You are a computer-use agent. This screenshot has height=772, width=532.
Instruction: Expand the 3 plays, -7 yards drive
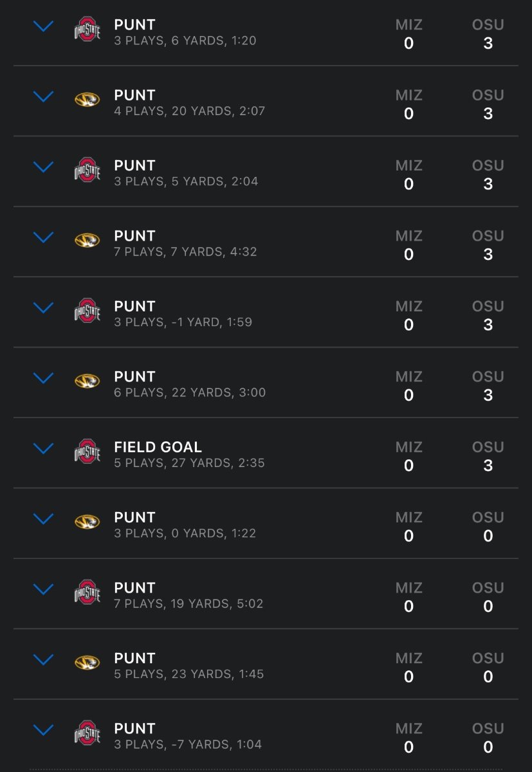click(x=43, y=730)
